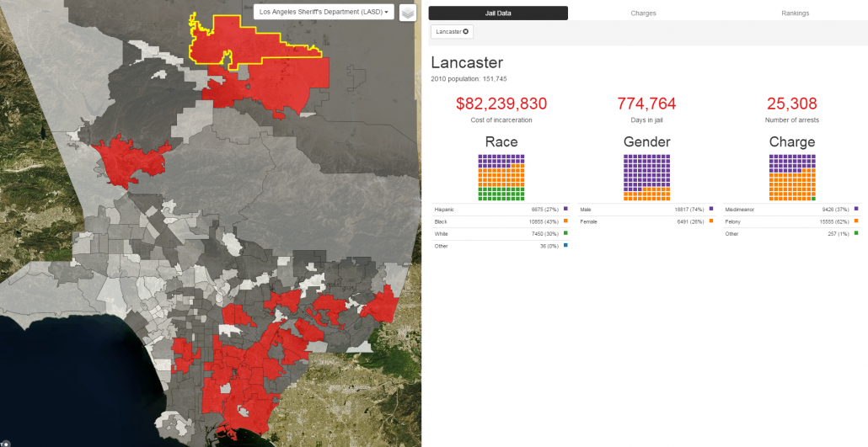Select the Misdemeanor row in the Charge legend
This screenshot has height=447, width=868.
tap(791, 209)
